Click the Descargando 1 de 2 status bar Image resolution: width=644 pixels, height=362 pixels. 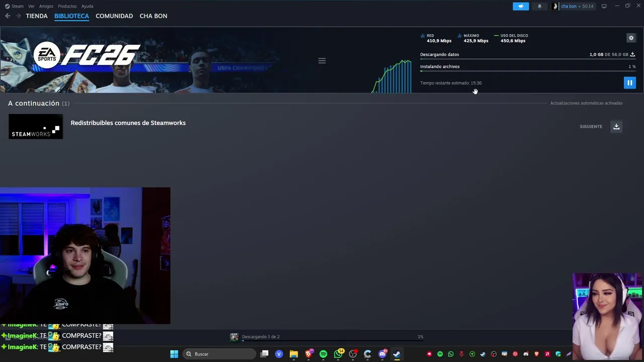332,337
